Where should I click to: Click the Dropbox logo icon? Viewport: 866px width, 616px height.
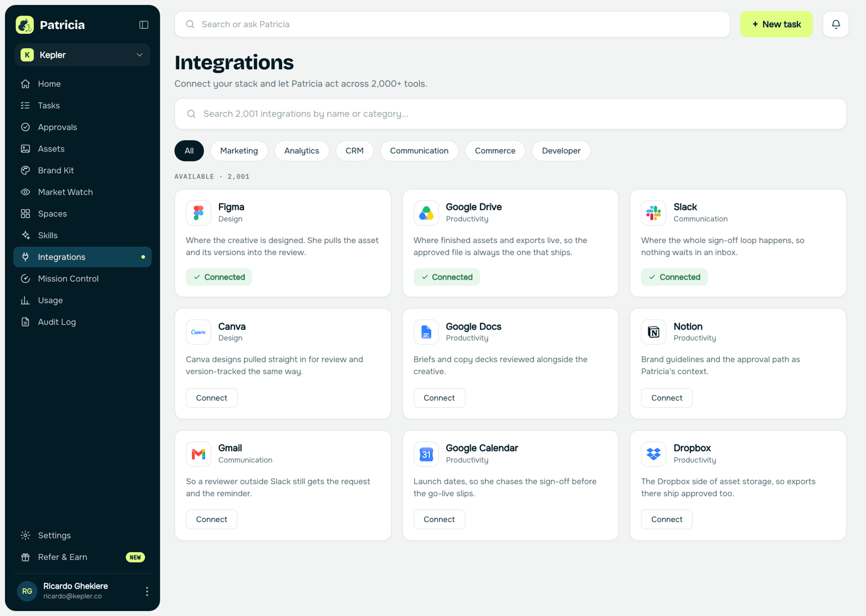click(654, 454)
